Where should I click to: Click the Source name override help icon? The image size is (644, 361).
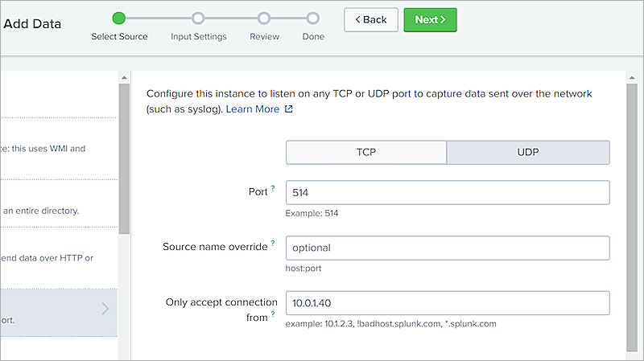tap(273, 243)
